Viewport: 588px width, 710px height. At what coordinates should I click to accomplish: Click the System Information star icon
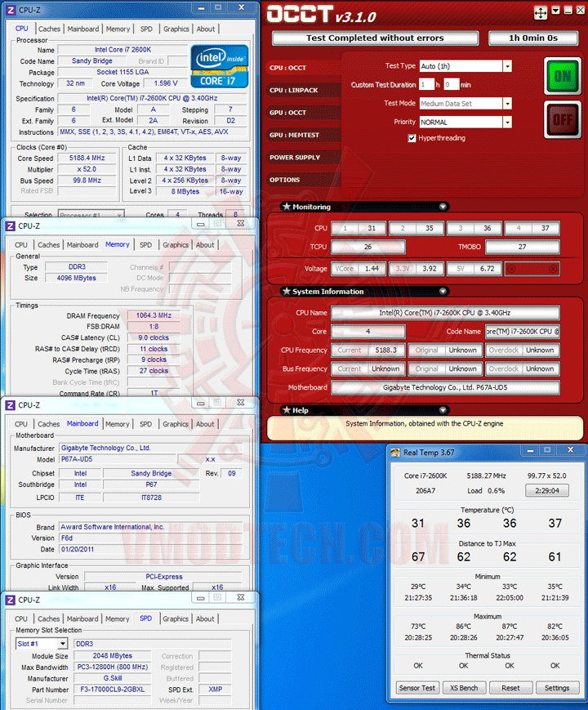click(286, 291)
